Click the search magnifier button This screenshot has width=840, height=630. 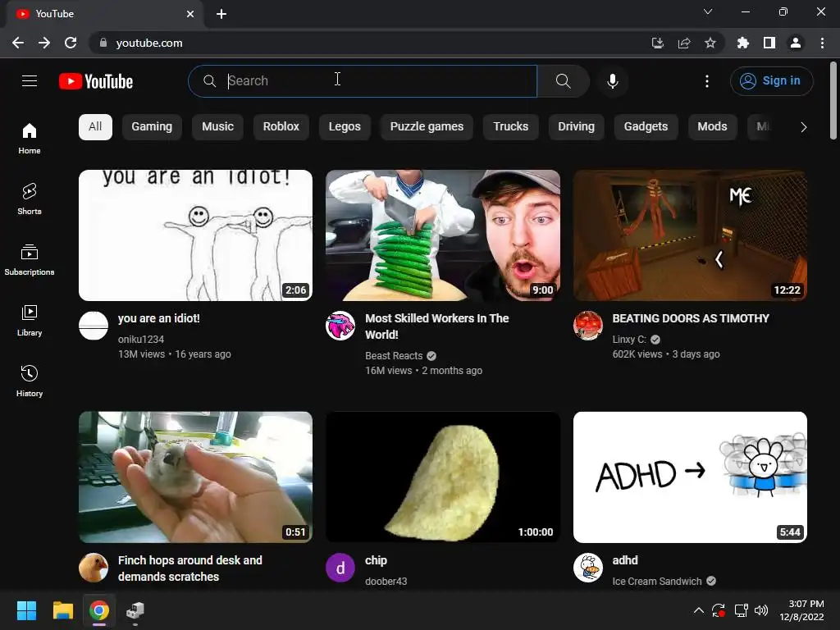click(x=563, y=81)
